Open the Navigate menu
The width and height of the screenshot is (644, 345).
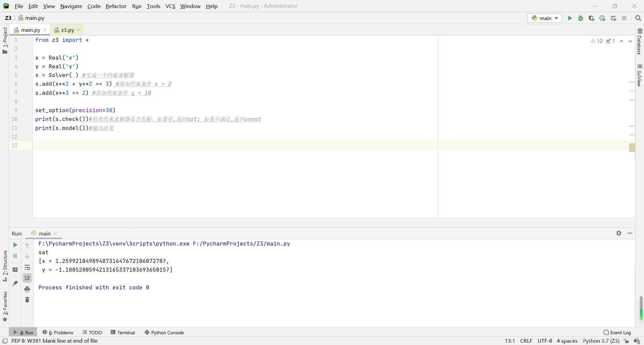[71, 6]
